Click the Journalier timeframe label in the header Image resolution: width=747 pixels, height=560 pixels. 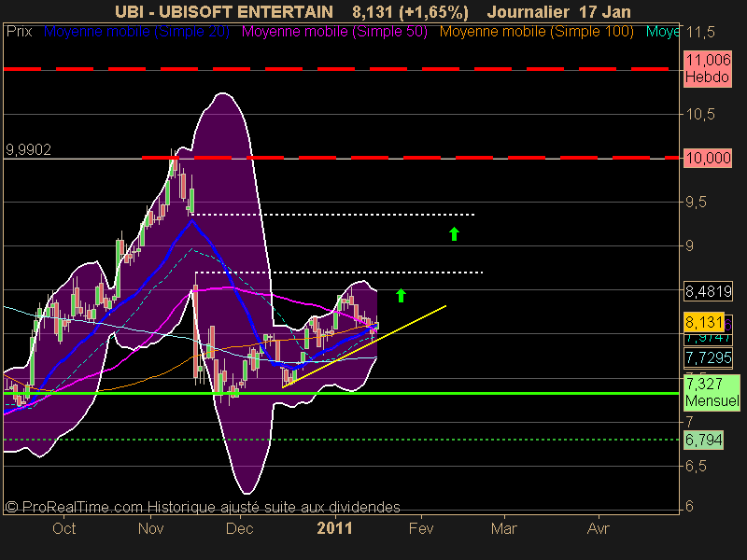point(528,11)
